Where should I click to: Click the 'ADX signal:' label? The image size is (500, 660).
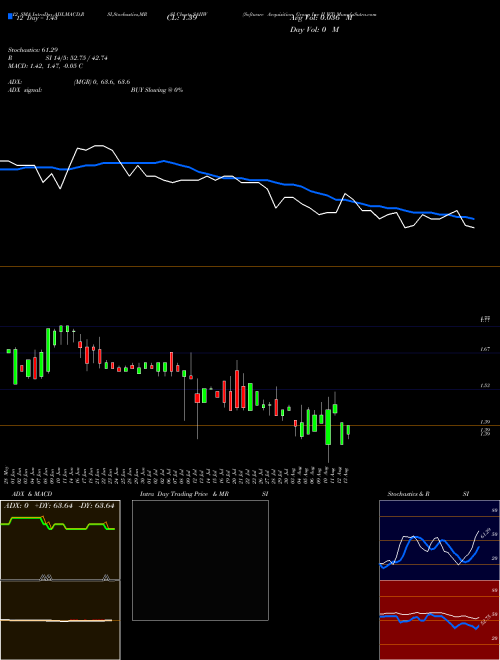tap(25, 90)
